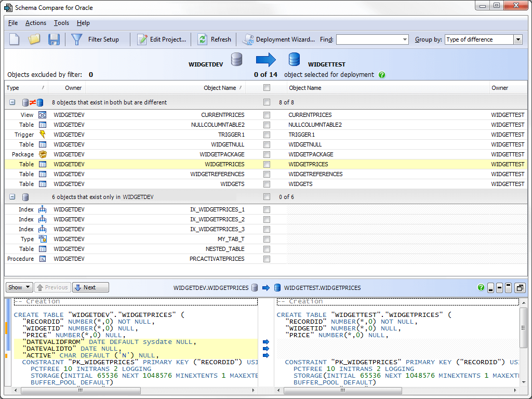This screenshot has width=532, height=399.
Task: Open an existing project via the folder icon
Action: [x=34, y=39]
